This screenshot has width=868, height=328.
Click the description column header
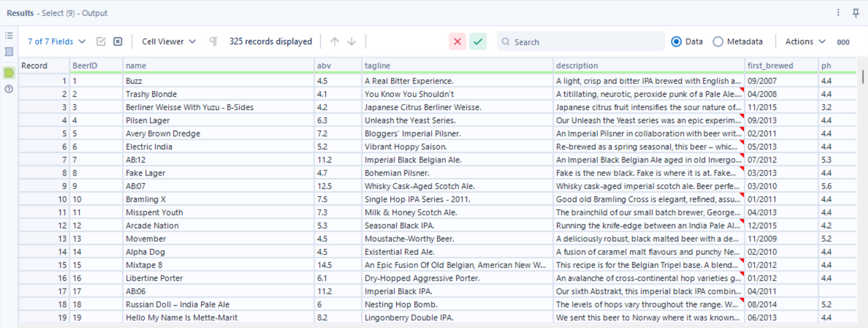coord(649,66)
